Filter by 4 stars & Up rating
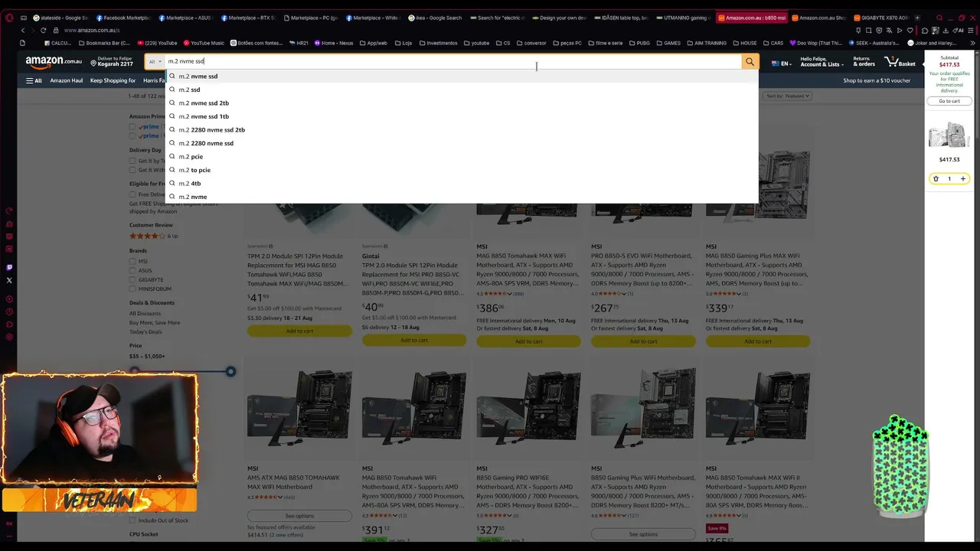This screenshot has width=980, height=551. [153, 236]
